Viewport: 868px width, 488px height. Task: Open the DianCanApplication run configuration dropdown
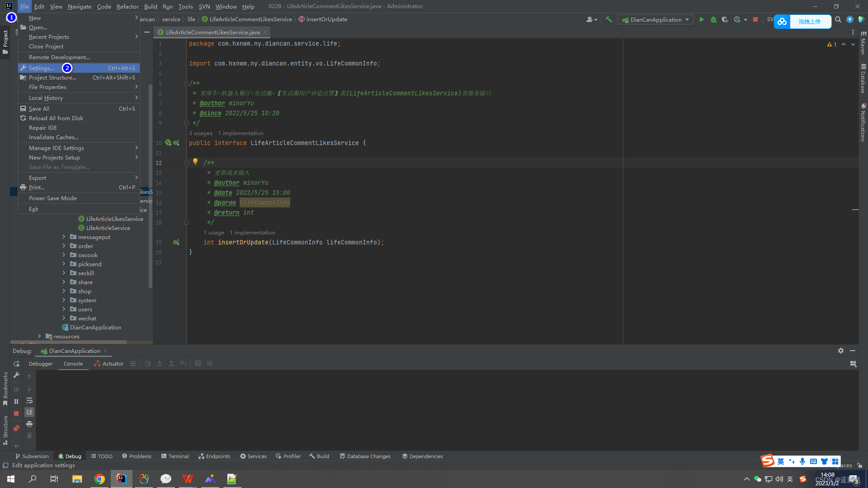click(656, 19)
